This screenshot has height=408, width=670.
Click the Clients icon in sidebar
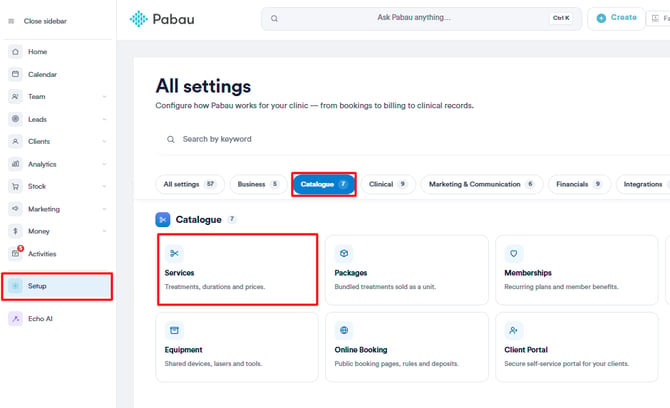pyautogui.click(x=15, y=141)
